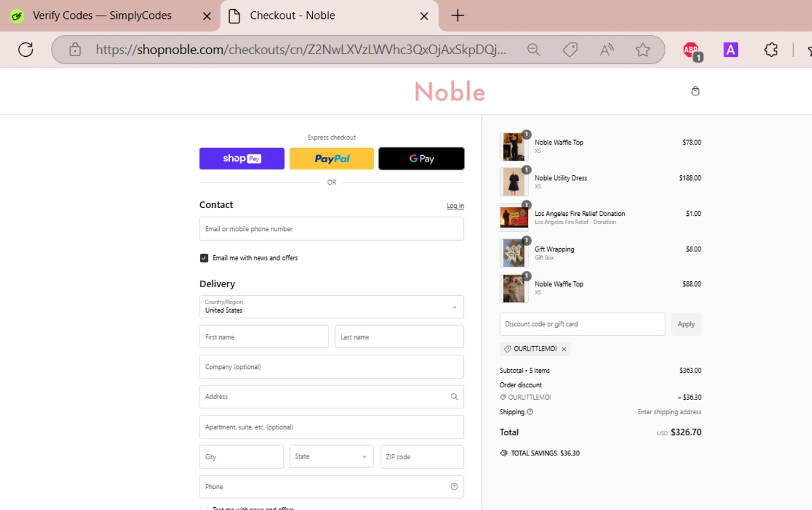The height and width of the screenshot is (510, 812).
Task: Choose PayPal express checkout
Action: 332,158
